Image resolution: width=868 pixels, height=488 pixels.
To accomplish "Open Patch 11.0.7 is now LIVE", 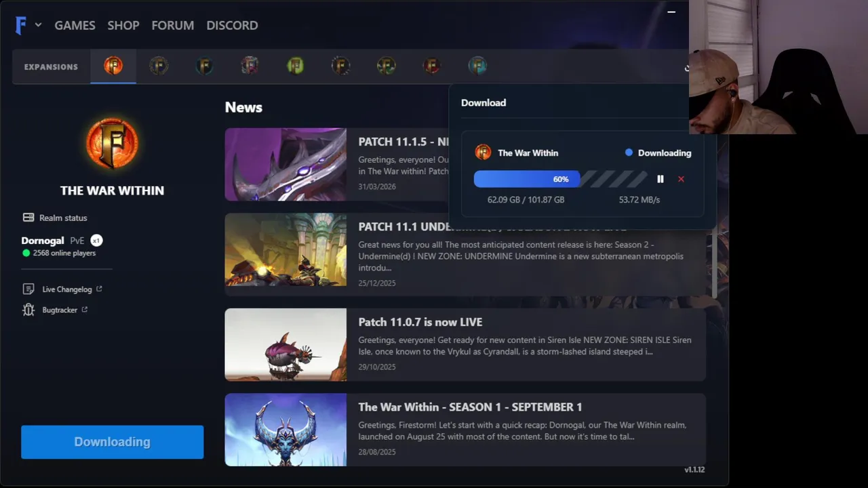I will pyautogui.click(x=420, y=322).
